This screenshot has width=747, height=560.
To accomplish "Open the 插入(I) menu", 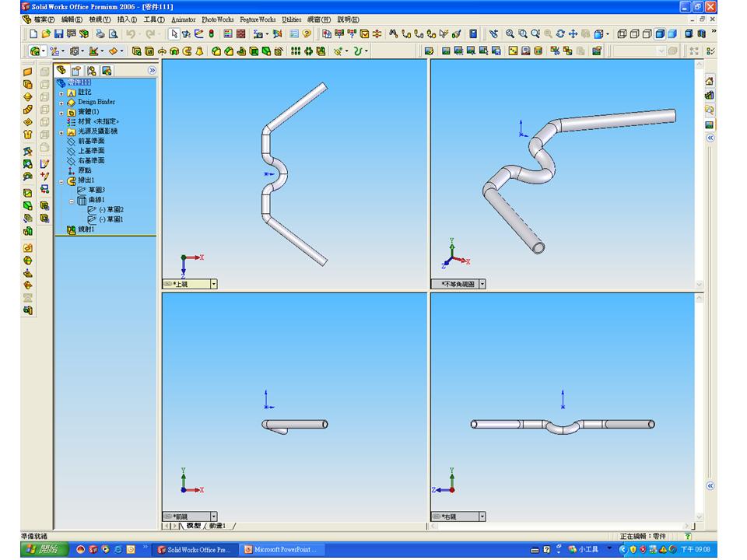I will pos(127,19).
